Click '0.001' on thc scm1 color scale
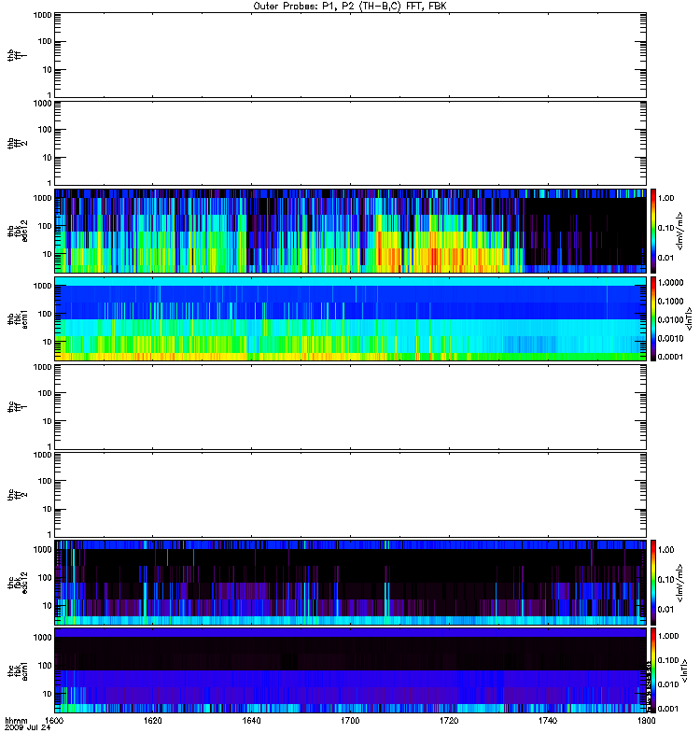This screenshot has width=700, height=747. point(668,709)
